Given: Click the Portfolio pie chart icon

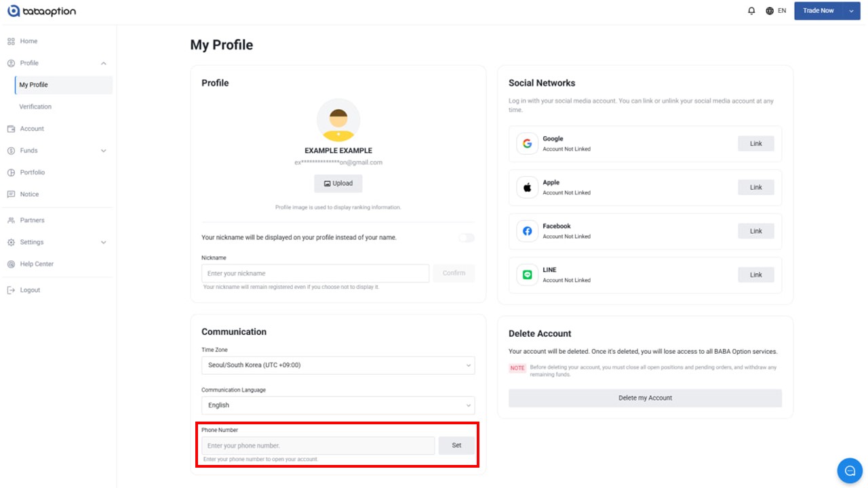Looking at the screenshot, I should point(11,172).
